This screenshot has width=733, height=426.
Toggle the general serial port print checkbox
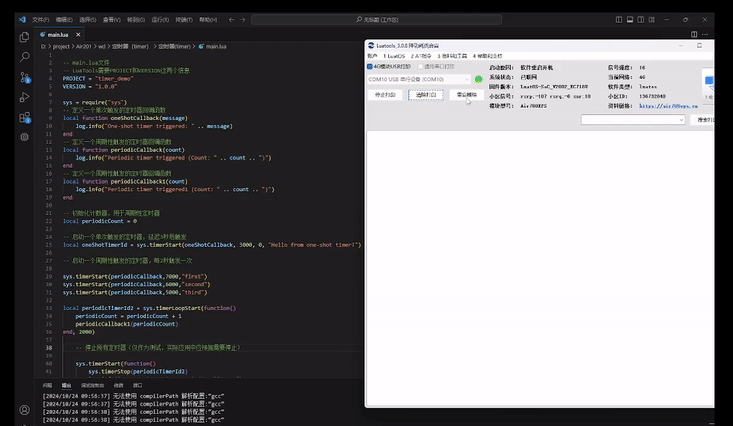click(x=421, y=66)
